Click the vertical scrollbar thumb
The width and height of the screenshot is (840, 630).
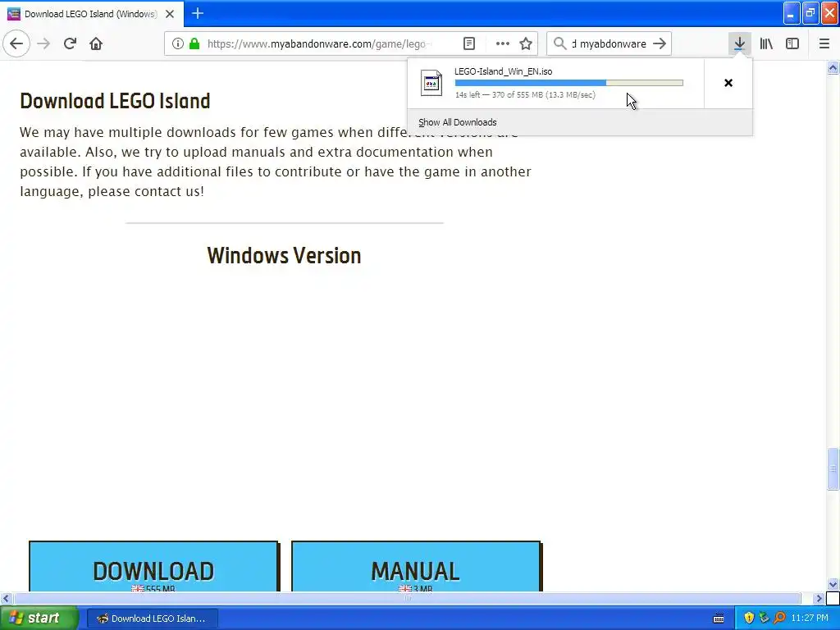[833, 468]
